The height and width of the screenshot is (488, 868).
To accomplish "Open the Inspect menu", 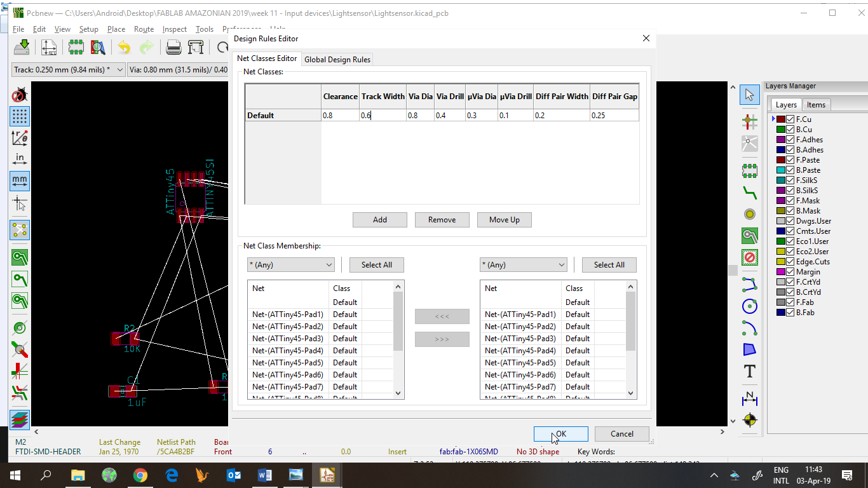I will tap(175, 29).
